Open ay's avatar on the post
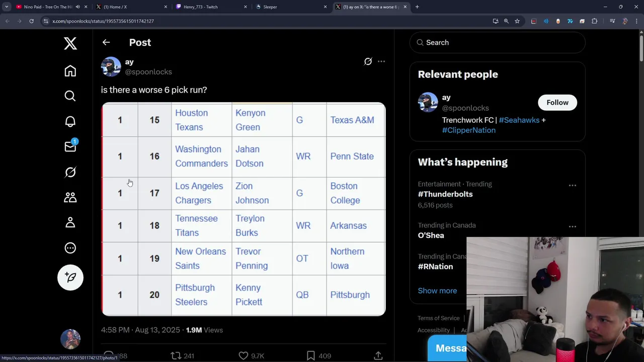Viewport: 644px width, 362px height. [x=111, y=67]
